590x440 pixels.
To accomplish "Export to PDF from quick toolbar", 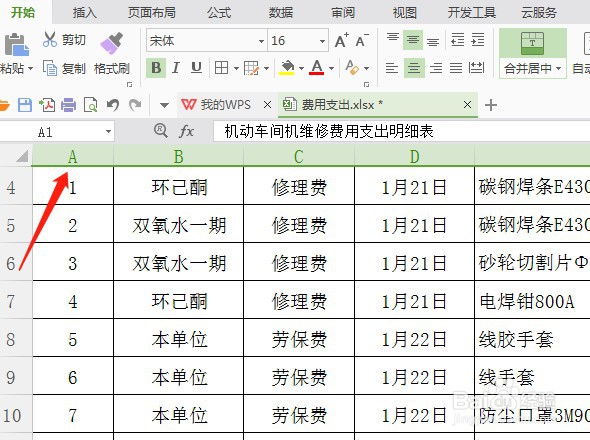I will click(47, 105).
